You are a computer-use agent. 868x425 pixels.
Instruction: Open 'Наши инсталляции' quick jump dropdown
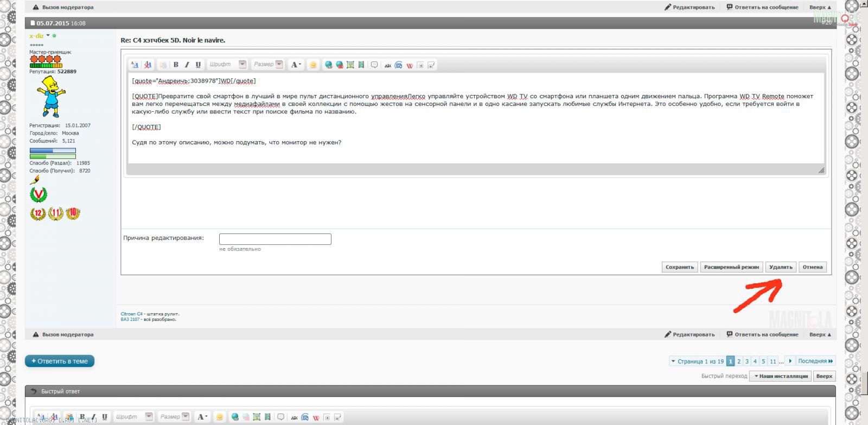(780, 376)
